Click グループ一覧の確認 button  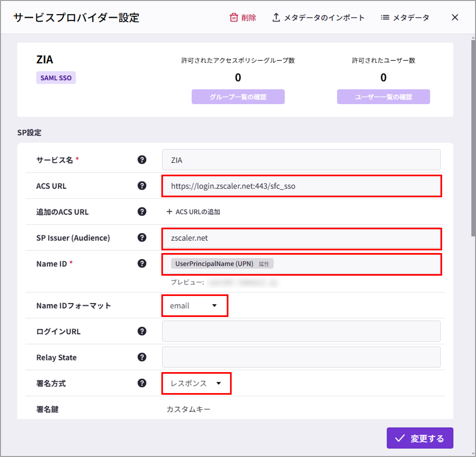(x=238, y=97)
